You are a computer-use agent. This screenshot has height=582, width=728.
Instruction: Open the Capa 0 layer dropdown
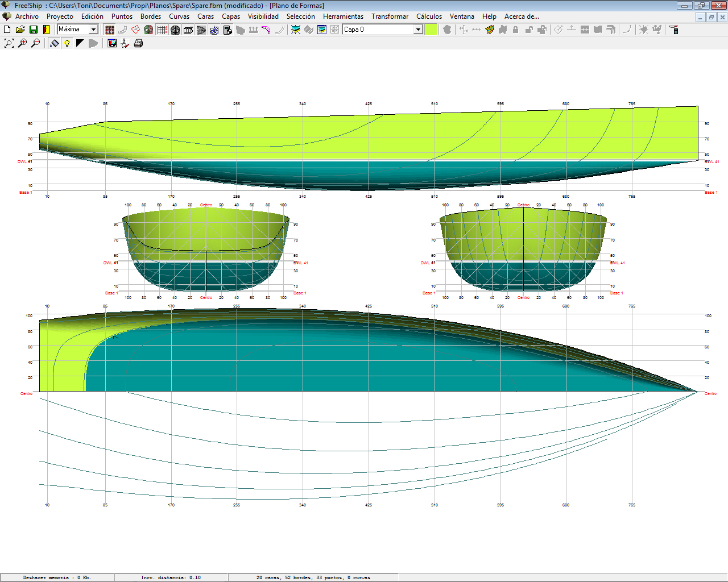(418, 30)
